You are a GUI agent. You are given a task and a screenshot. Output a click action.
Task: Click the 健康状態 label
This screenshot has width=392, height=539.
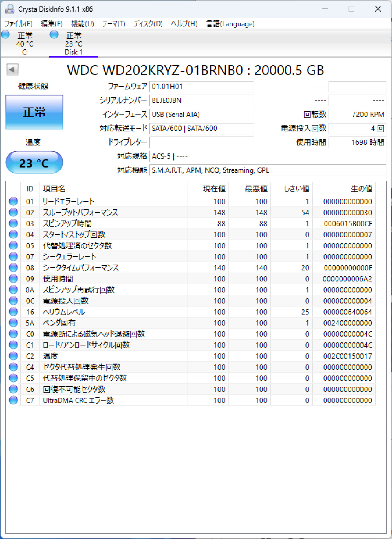coord(33,86)
